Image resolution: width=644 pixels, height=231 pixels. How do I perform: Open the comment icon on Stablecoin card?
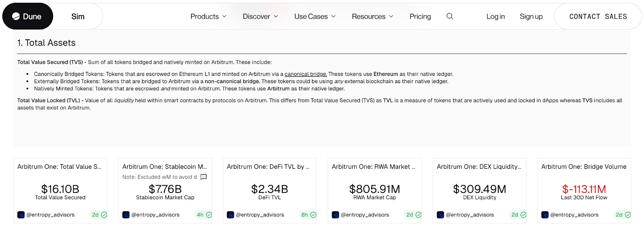click(x=204, y=177)
